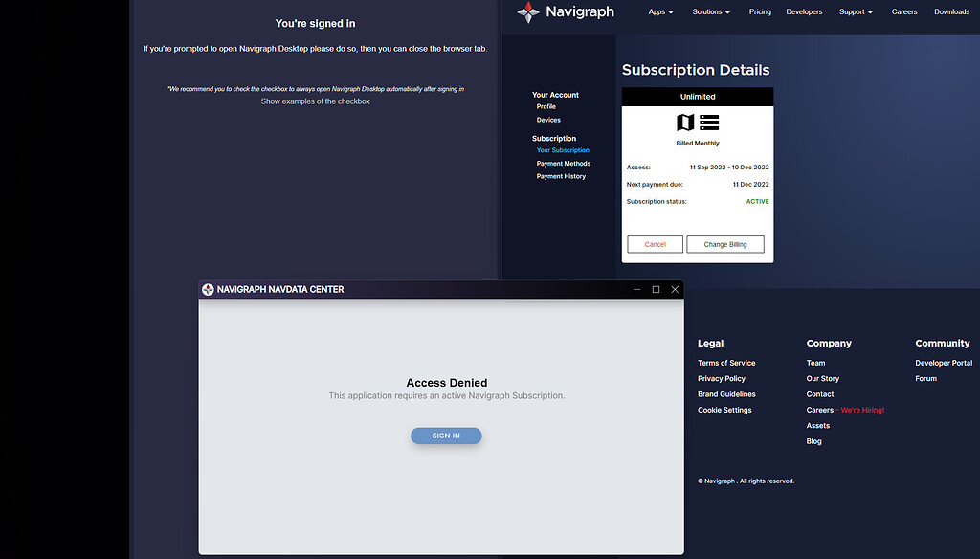Viewport: 980px width, 559px height.
Task: Click the Charts map icon on subscription card
Action: (x=685, y=123)
